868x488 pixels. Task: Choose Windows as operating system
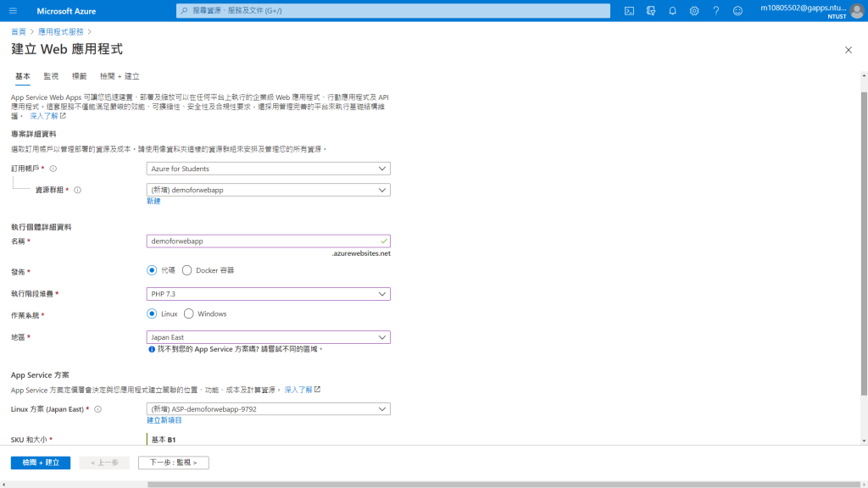(189, 313)
